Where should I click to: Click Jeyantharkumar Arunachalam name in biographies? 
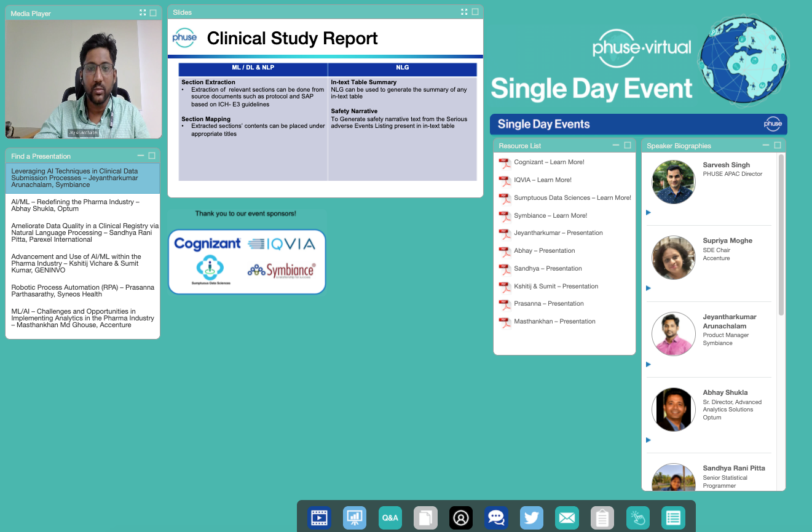(730, 322)
